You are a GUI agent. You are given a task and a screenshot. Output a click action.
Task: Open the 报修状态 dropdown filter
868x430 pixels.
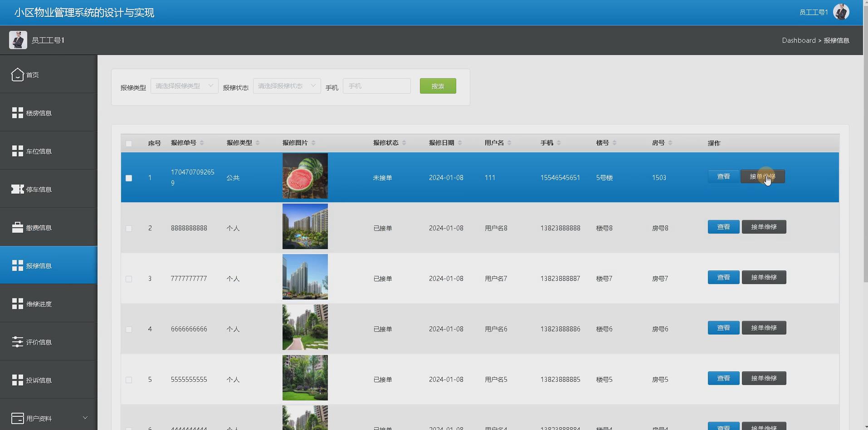tap(287, 86)
